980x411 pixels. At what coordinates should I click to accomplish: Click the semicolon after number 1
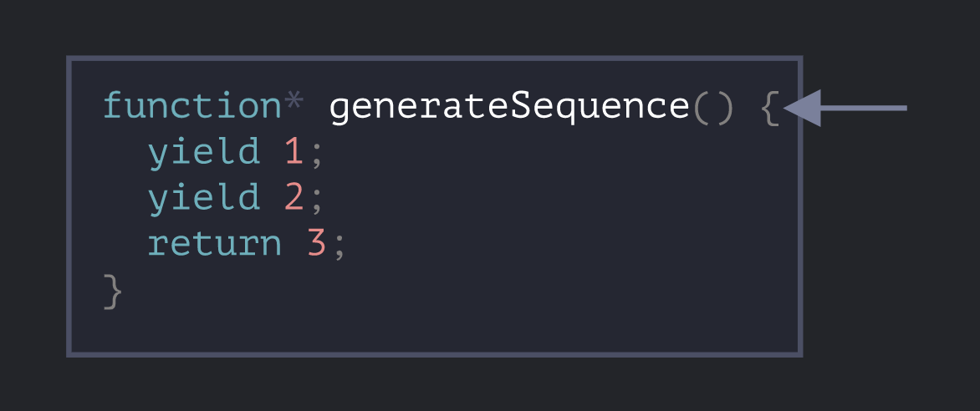315,154
